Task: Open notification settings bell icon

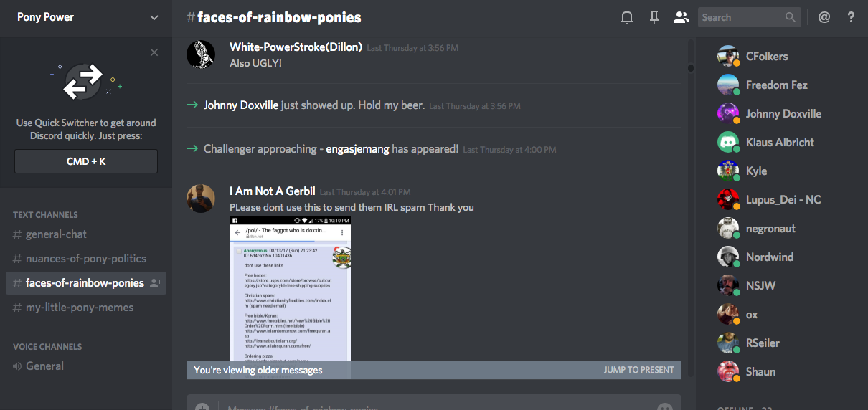Action: click(x=626, y=17)
